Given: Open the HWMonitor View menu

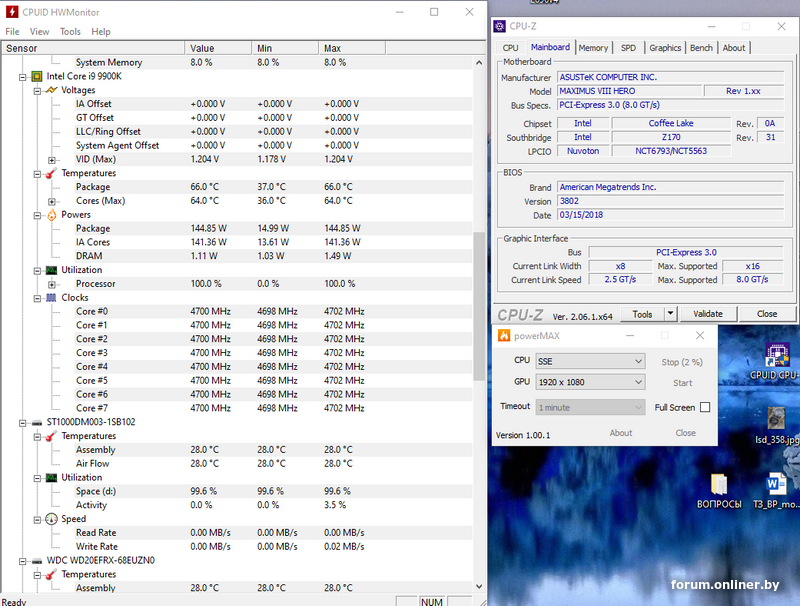Looking at the screenshot, I should click(39, 32).
